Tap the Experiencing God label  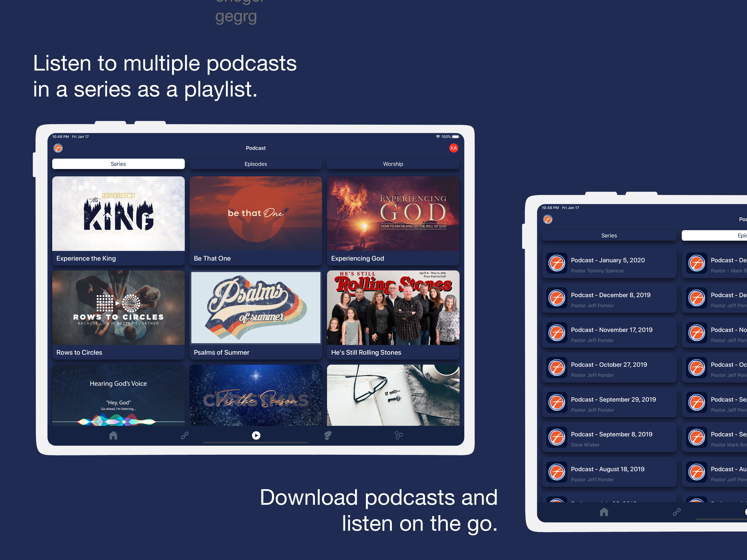point(357,258)
